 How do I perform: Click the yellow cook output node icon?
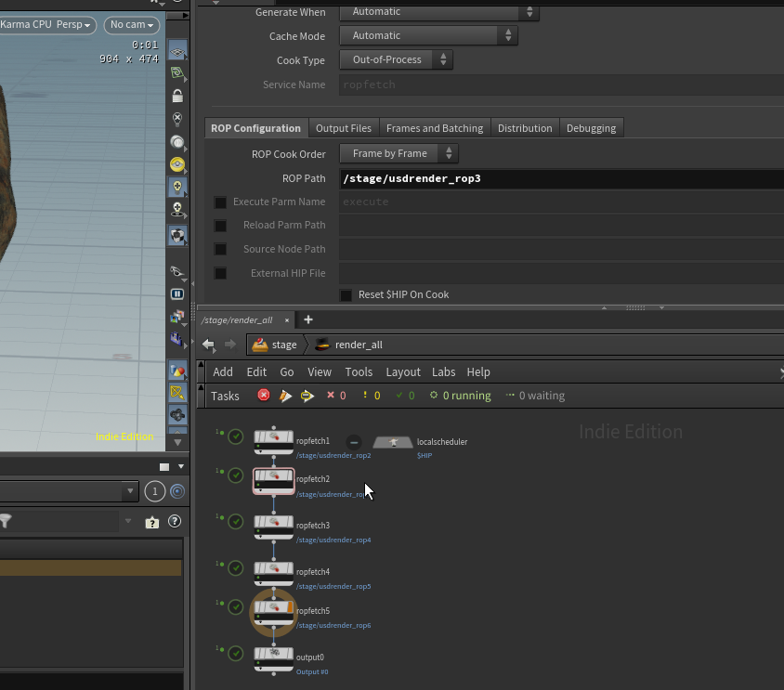307,396
